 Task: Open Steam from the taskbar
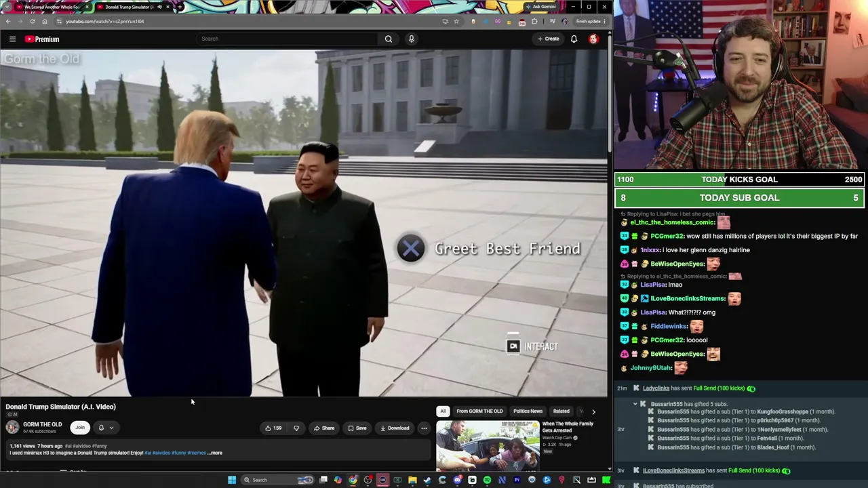click(427, 480)
